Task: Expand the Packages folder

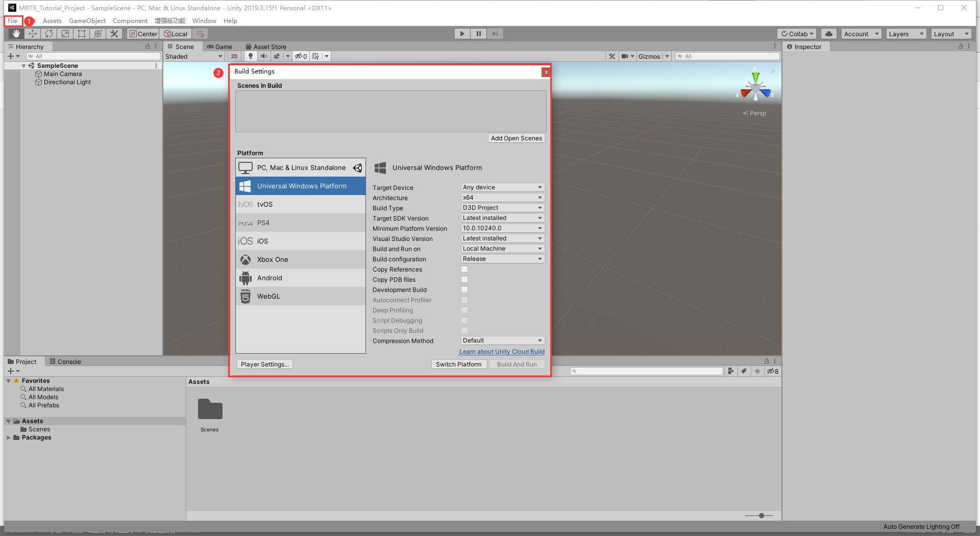Action: 9,437
